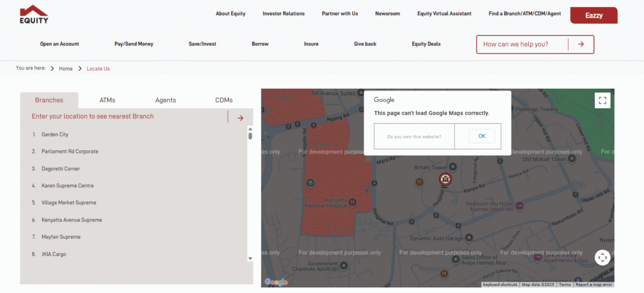Click the branch list scrollbar thumb
644x293 pixels.
click(250, 136)
